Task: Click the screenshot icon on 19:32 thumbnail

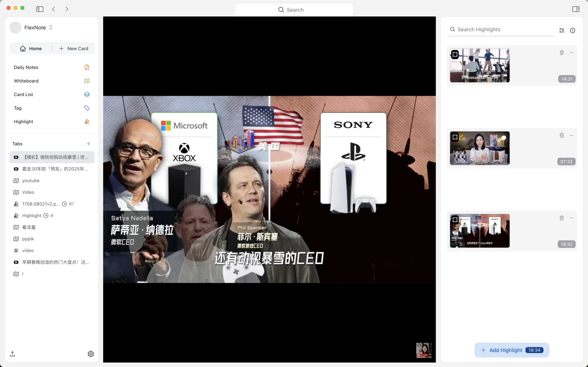Action: click(x=455, y=220)
